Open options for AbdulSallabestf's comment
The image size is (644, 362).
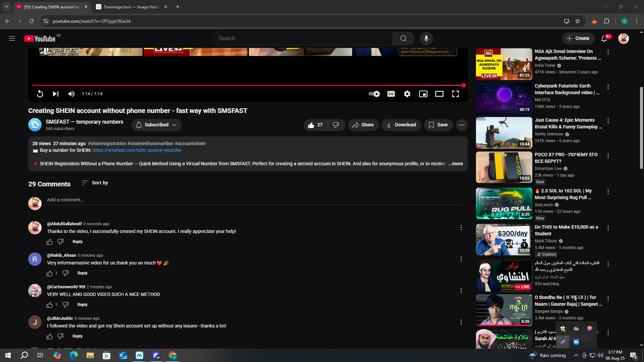click(461, 228)
